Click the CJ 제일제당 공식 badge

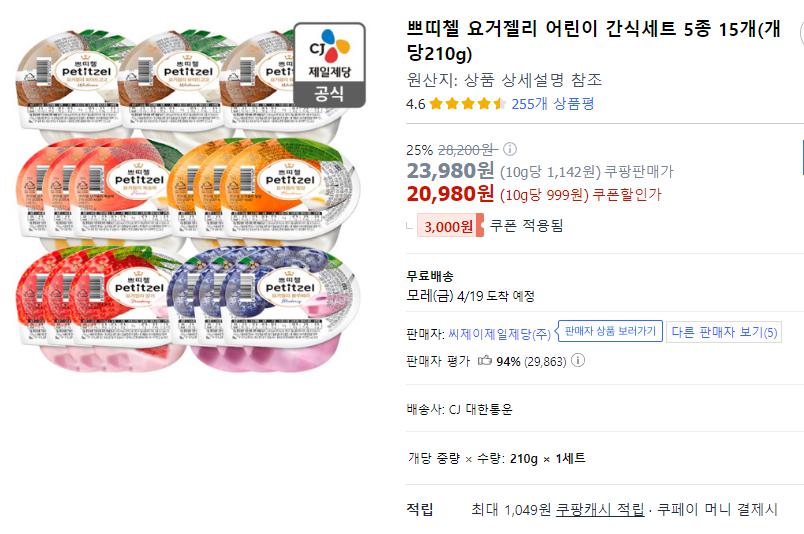[x=329, y=64]
